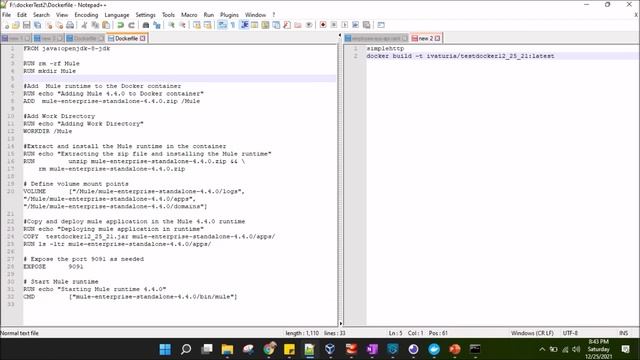Open File Explorer from the taskbar

click(x=227, y=349)
